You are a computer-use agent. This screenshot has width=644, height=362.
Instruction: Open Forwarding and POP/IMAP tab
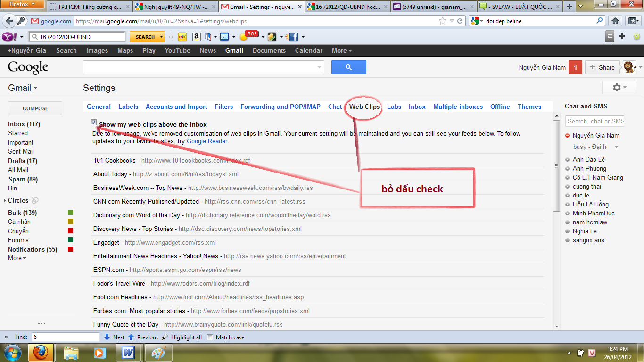(x=281, y=107)
